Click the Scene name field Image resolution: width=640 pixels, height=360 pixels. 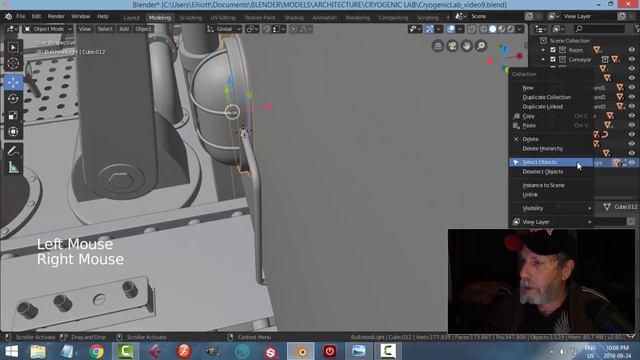497,16
